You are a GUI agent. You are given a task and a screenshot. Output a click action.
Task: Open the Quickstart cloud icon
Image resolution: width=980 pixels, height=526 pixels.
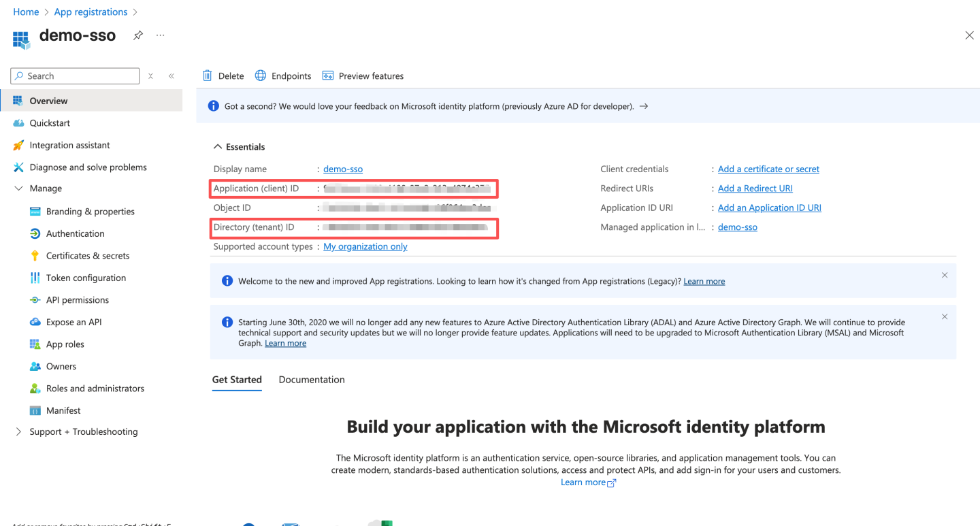pos(18,123)
